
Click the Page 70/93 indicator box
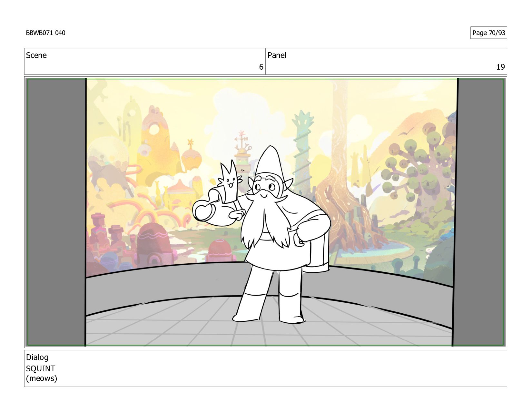(488, 33)
